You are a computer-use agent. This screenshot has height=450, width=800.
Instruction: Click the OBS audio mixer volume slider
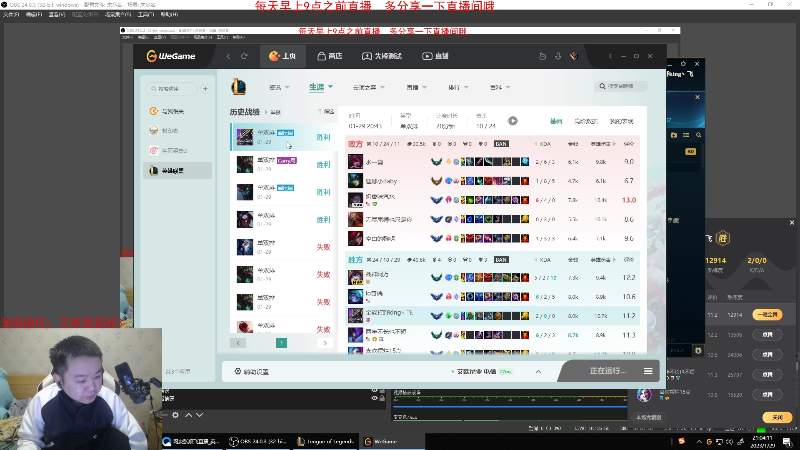[x=510, y=407]
